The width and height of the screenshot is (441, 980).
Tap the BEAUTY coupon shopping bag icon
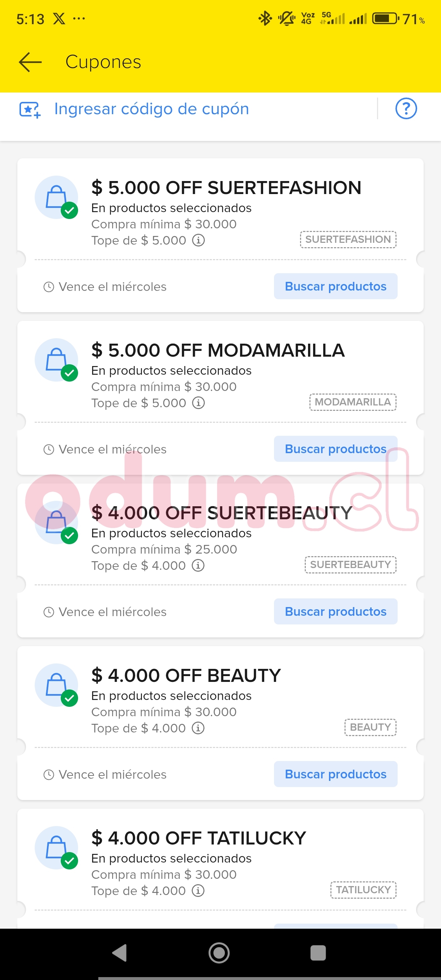pyautogui.click(x=56, y=685)
